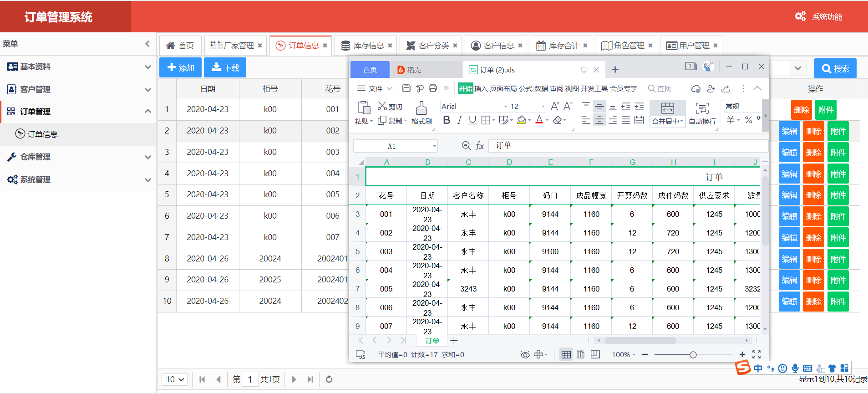Click the zoom slider handle in WPS
Viewport: 868px width, 394px height.
693,354
